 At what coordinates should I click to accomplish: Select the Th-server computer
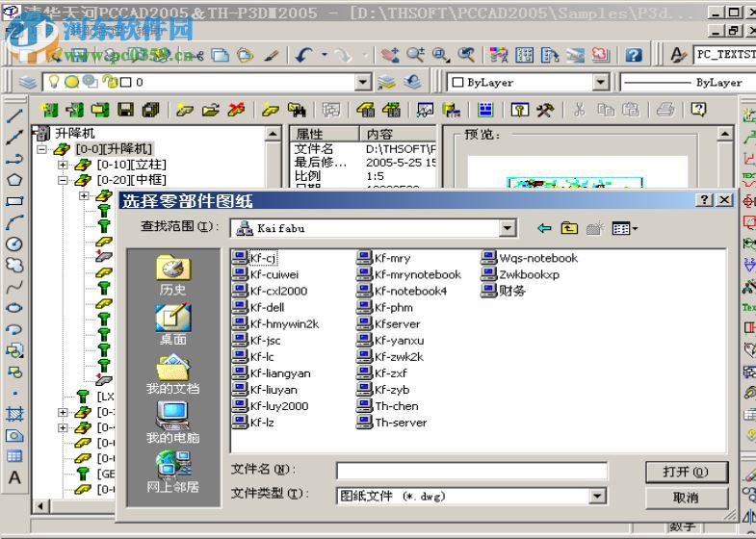click(x=392, y=423)
